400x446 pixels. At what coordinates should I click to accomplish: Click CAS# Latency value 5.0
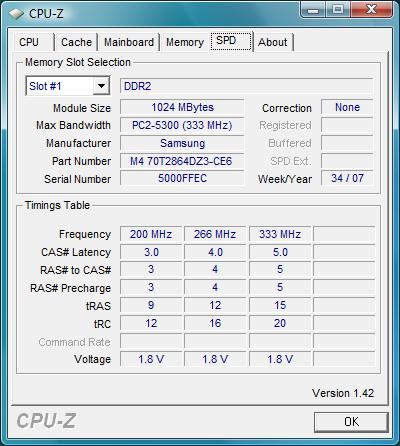280,252
